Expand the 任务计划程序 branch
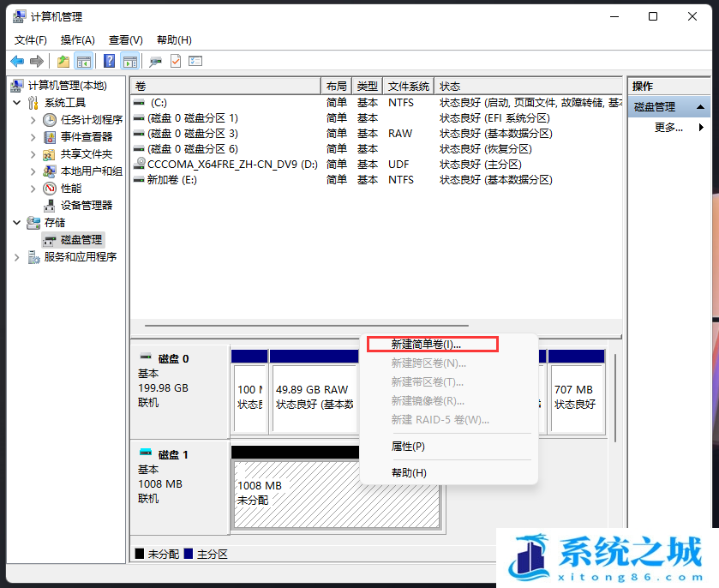This screenshot has width=719, height=588. (x=33, y=120)
